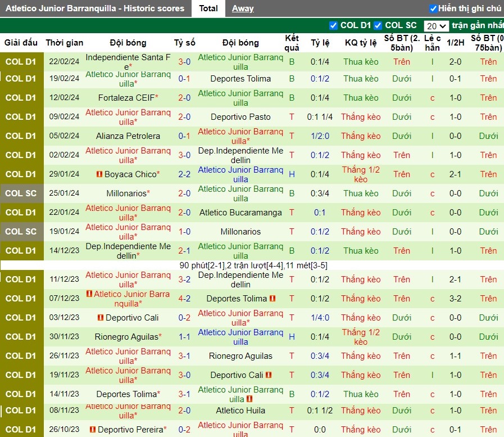Viewport: 504px width, 437px height.
Task: Click the odds 1/2:0 on 05/02/24
Action: tap(320, 136)
